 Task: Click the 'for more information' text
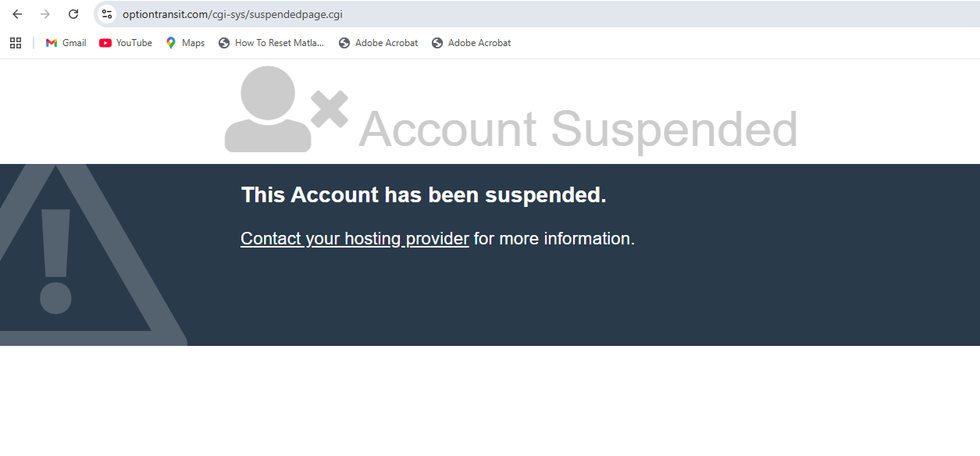pos(554,239)
